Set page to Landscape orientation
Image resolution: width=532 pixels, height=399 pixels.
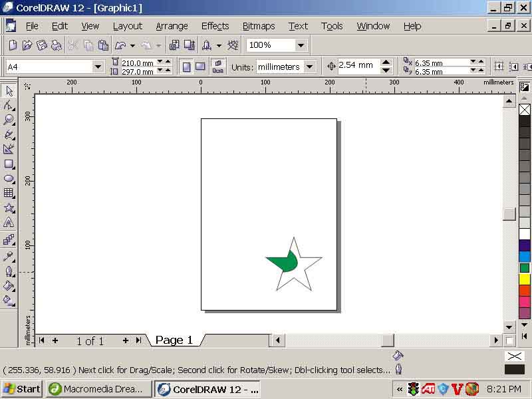tap(200, 67)
